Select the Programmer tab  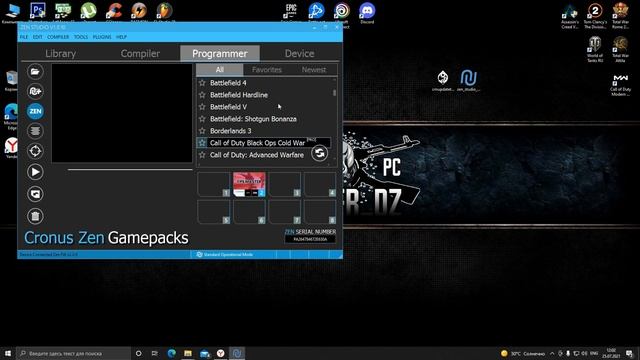click(x=220, y=53)
